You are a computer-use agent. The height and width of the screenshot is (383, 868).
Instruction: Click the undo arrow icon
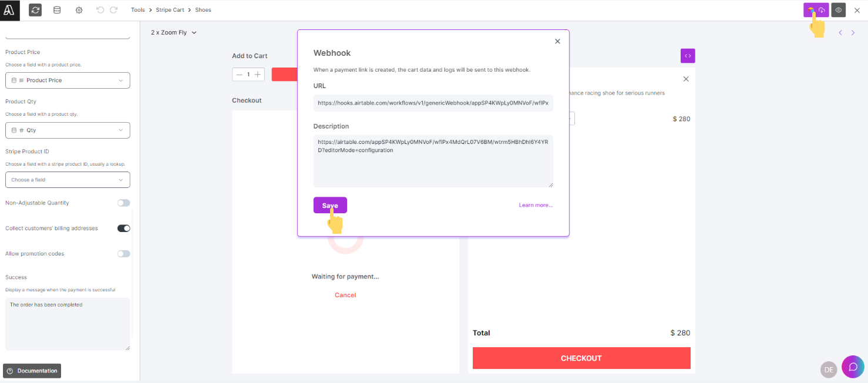[100, 10]
